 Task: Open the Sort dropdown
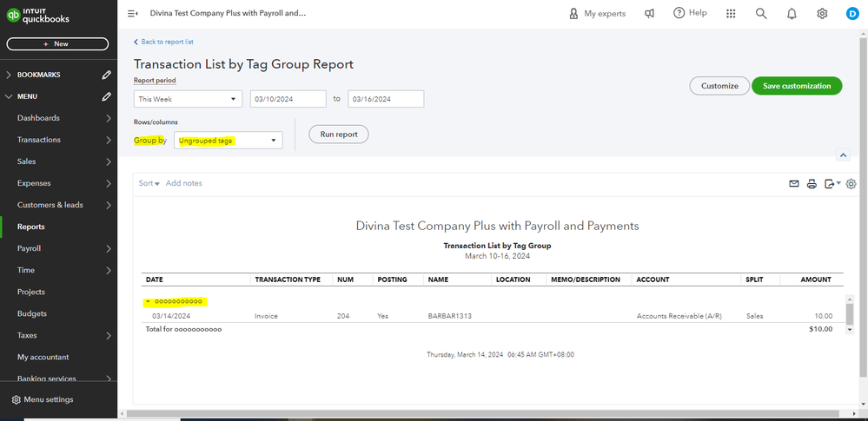[149, 183]
